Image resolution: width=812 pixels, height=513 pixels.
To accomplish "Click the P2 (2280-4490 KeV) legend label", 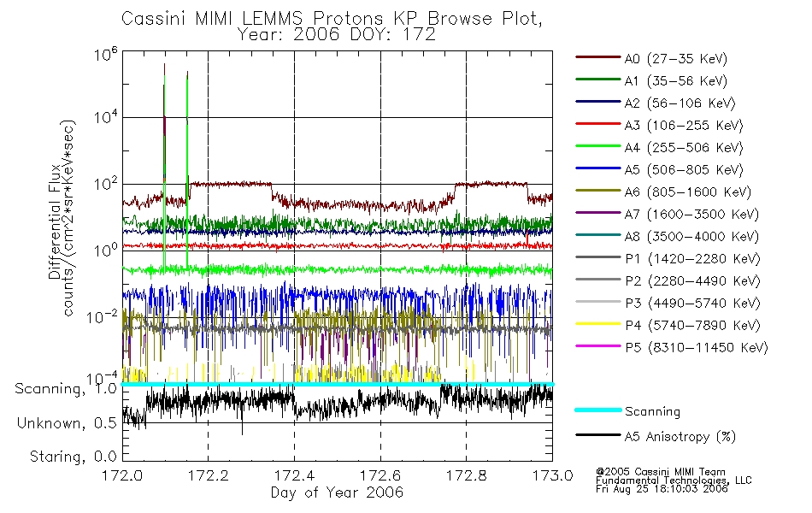I will [692, 281].
